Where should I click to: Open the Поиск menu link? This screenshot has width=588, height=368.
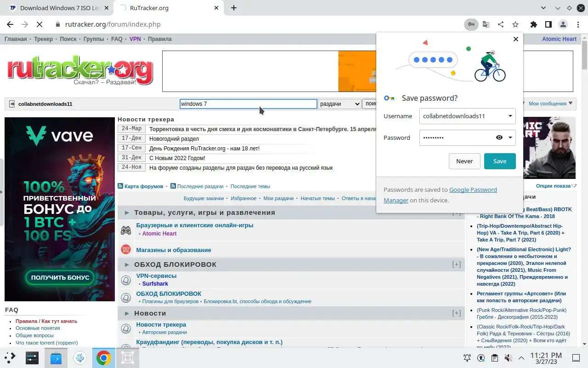(68, 39)
